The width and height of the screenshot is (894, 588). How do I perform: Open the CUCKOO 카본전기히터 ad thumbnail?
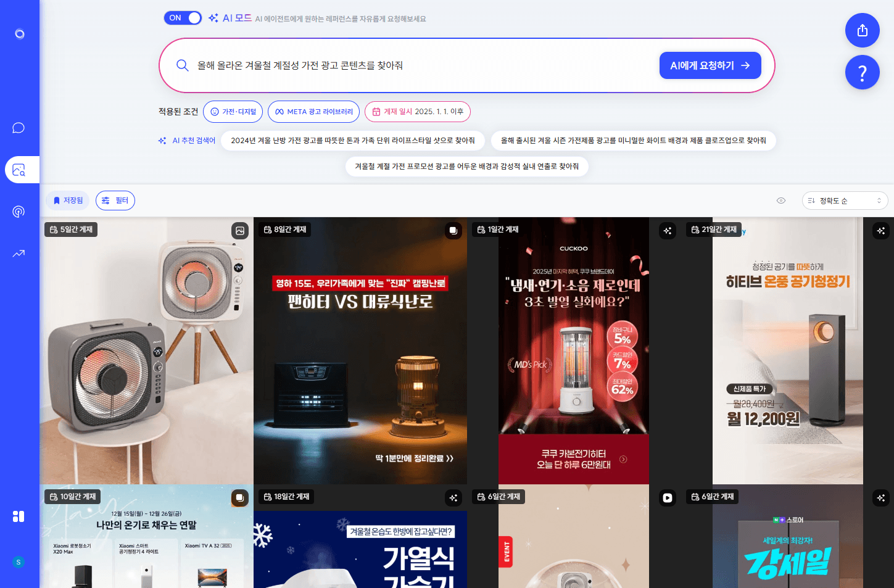[574, 350]
